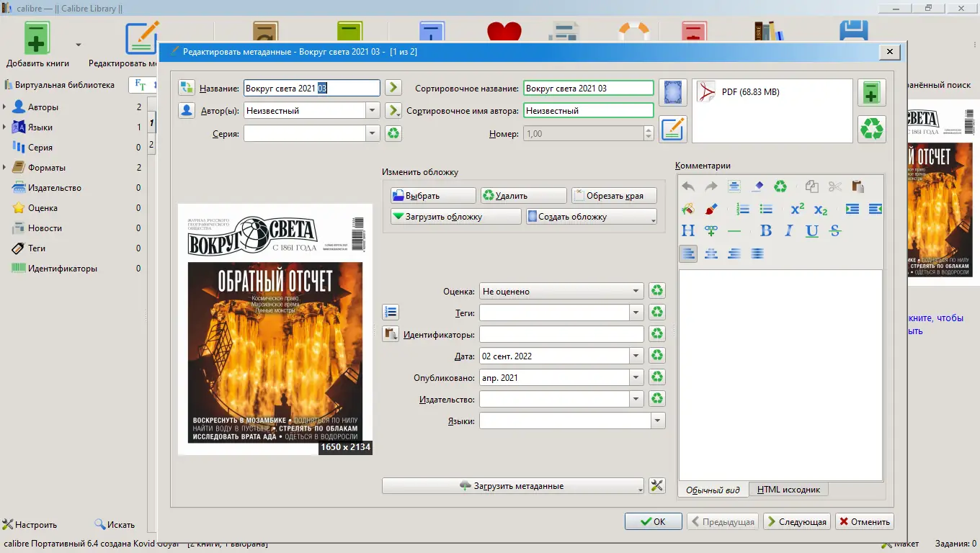Copy selection in comments toolbar
Screen dimensions: 980x553
812,186
